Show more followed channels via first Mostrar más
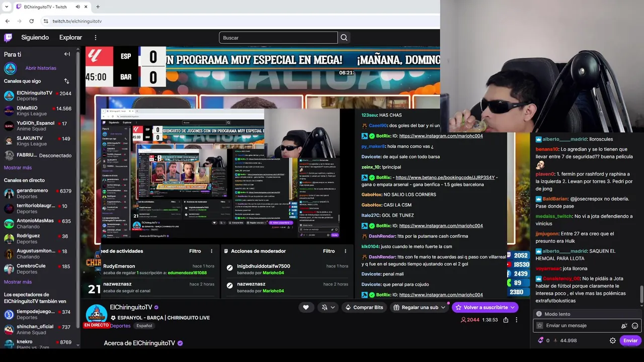Screen dimensions: 644x362 [x=18, y=167]
